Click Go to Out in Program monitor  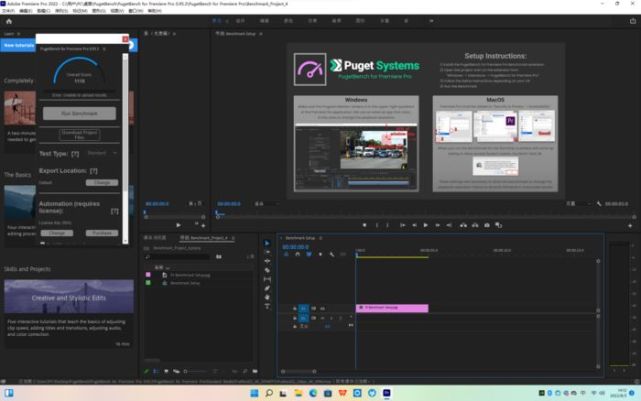coord(449,225)
